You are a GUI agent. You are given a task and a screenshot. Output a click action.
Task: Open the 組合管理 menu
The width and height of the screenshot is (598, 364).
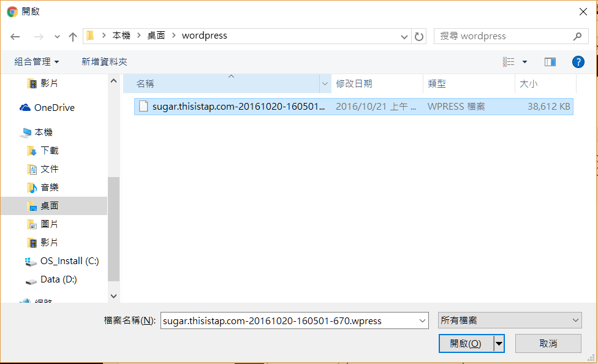pos(37,62)
